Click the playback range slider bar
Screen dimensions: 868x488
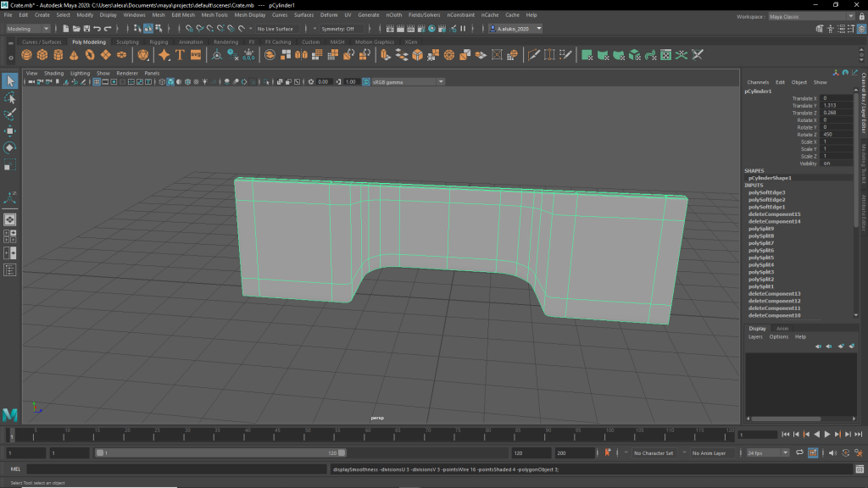point(220,453)
